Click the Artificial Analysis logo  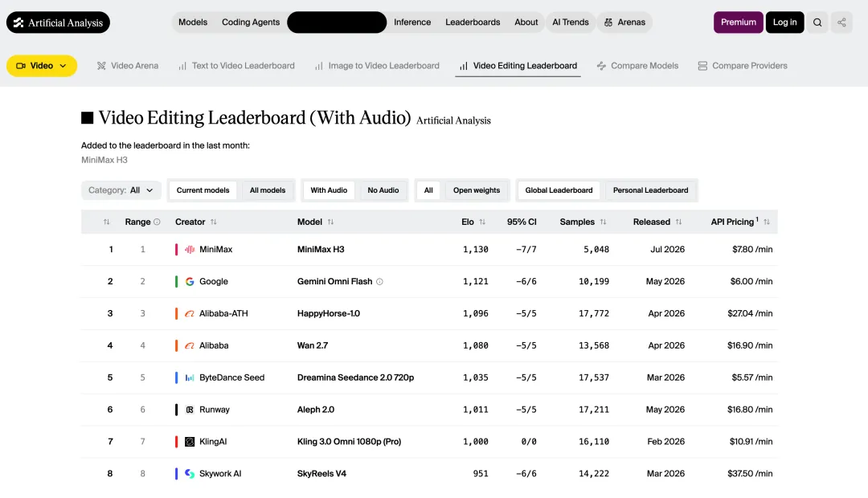tap(58, 22)
